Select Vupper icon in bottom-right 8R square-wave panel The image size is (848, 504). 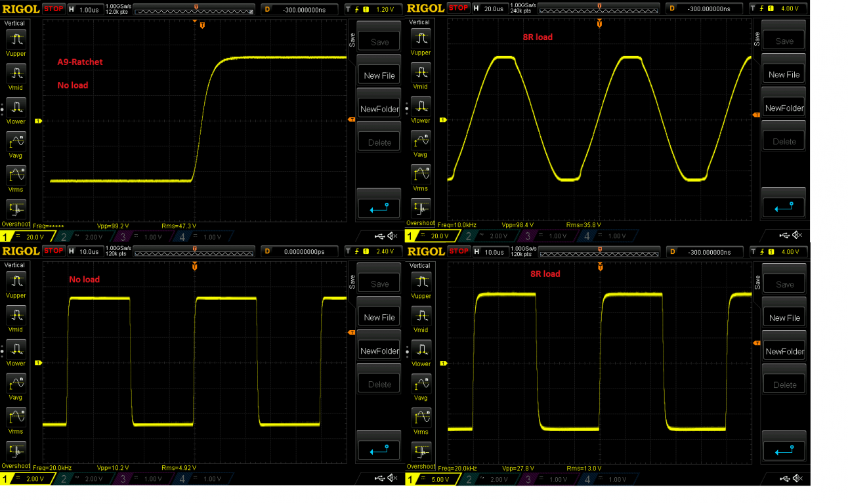pyautogui.click(x=420, y=281)
